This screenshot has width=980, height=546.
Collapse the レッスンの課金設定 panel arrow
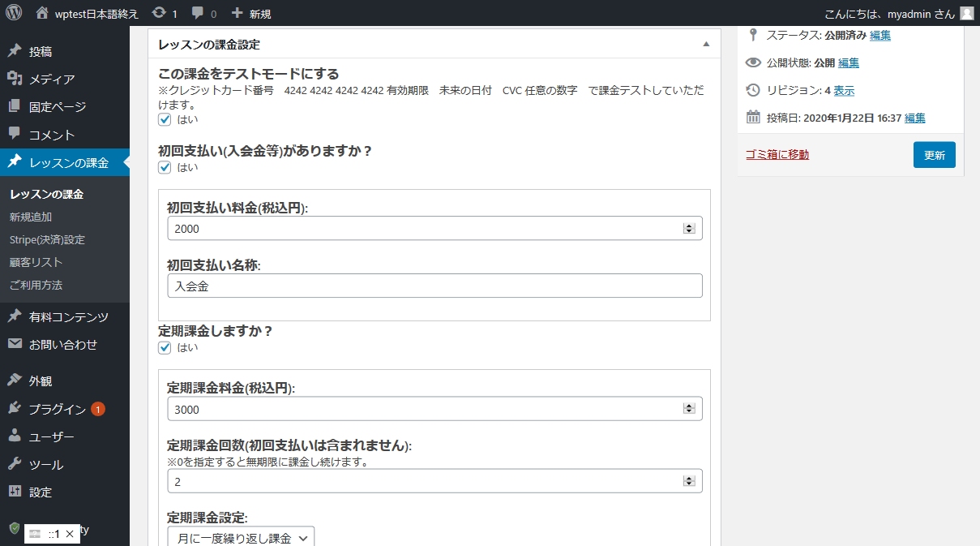705,45
